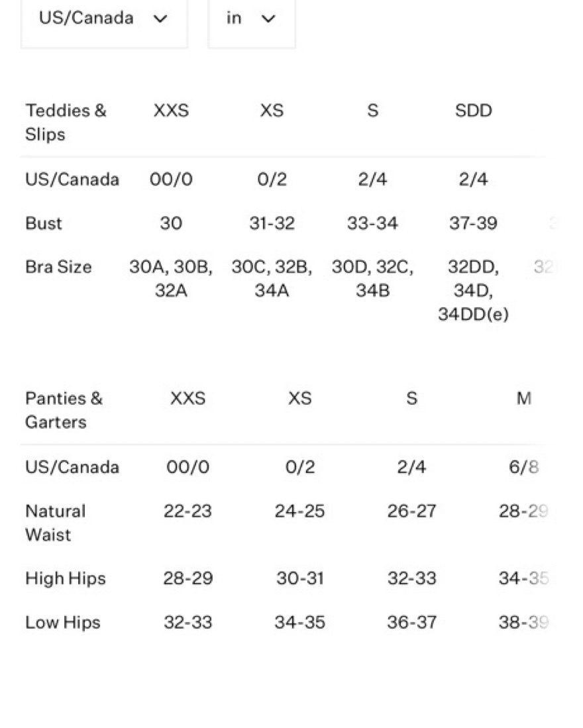The width and height of the screenshot is (583, 728).
Task: Click the "6/8" US/Canada size value
Action: tap(523, 467)
